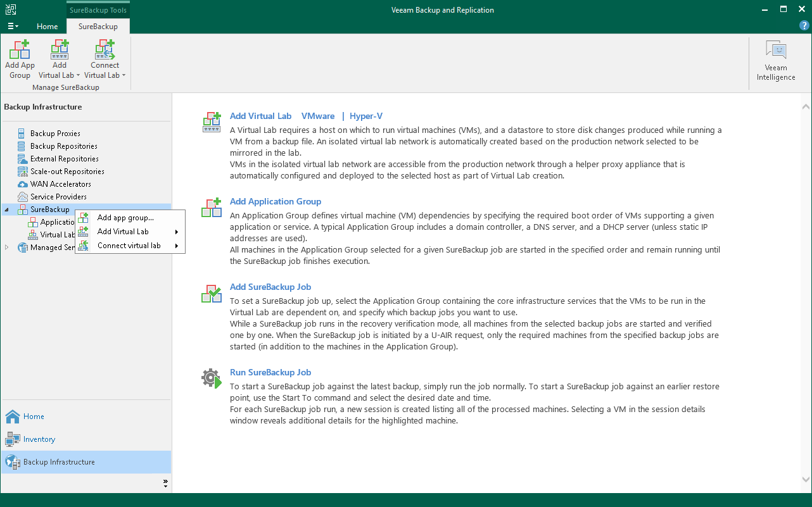Click the Add App Group ribbon icon

click(x=20, y=49)
